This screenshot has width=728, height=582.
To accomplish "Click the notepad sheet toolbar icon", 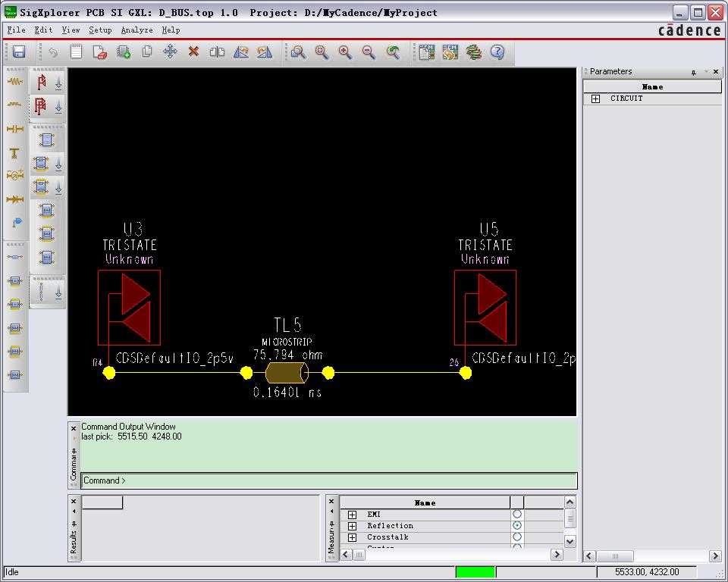I will (76, 52).
